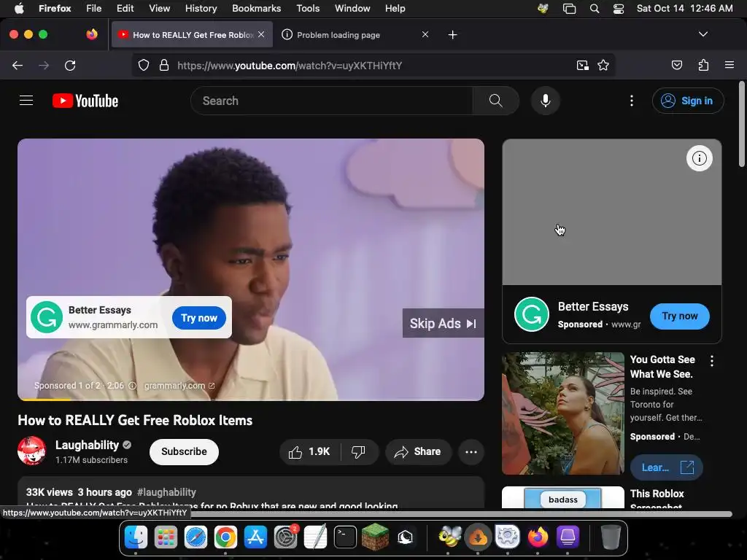Focus the YouTube search field
Viewport: 747px width, 560px height.
point(332,101)
